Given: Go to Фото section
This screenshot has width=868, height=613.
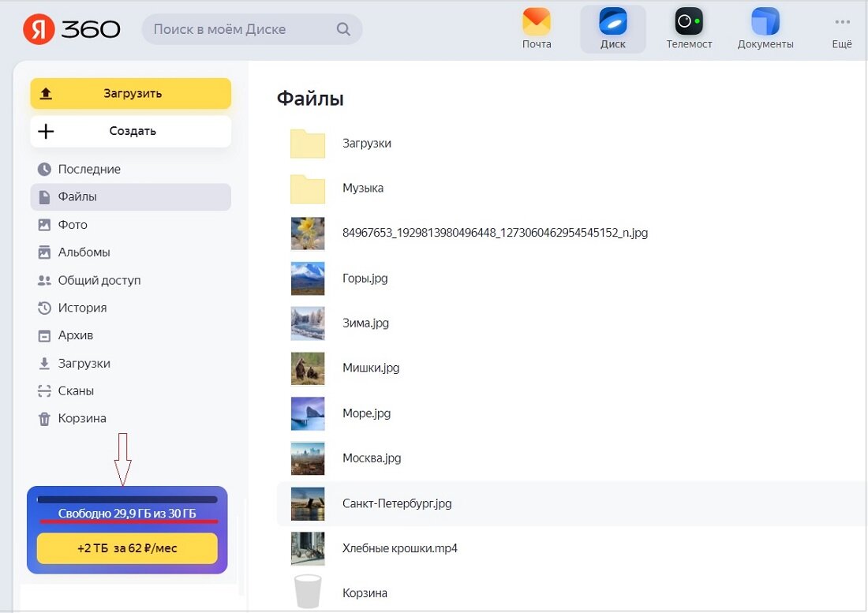Looking at the screenshot, I should (x=131, y=225).
